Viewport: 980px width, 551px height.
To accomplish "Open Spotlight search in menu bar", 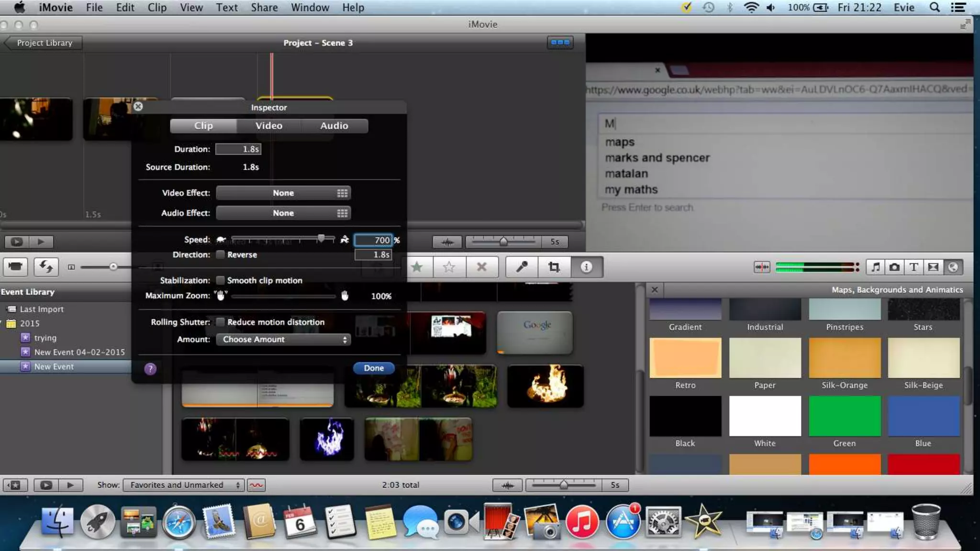I will click(x=934, y=7).
